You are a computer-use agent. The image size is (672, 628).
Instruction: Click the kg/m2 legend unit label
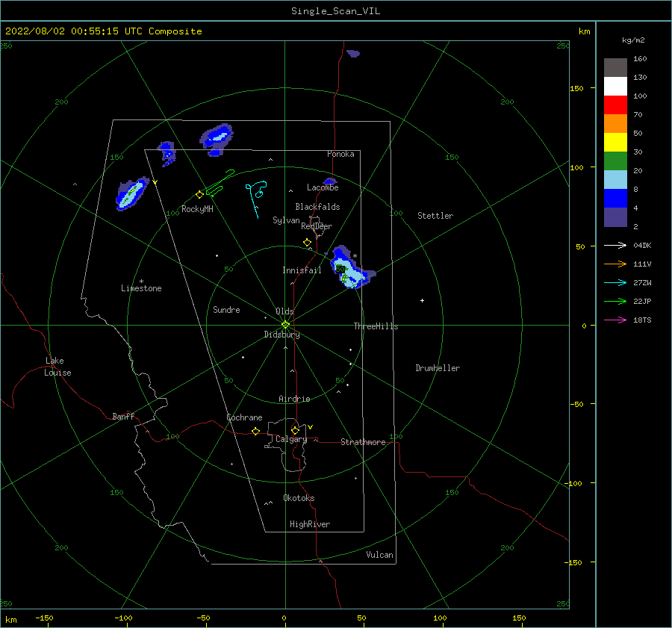(x=633, y=40)
